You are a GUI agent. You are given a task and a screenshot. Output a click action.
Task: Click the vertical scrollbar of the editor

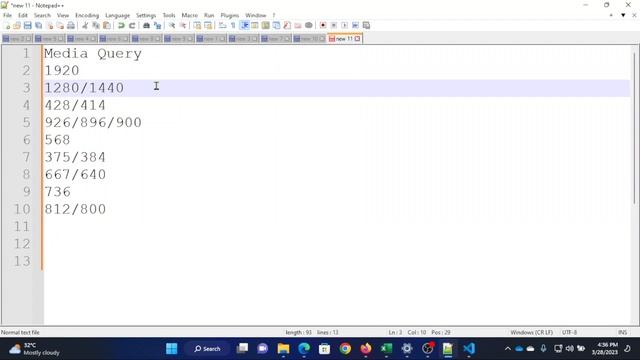point(635,127)
